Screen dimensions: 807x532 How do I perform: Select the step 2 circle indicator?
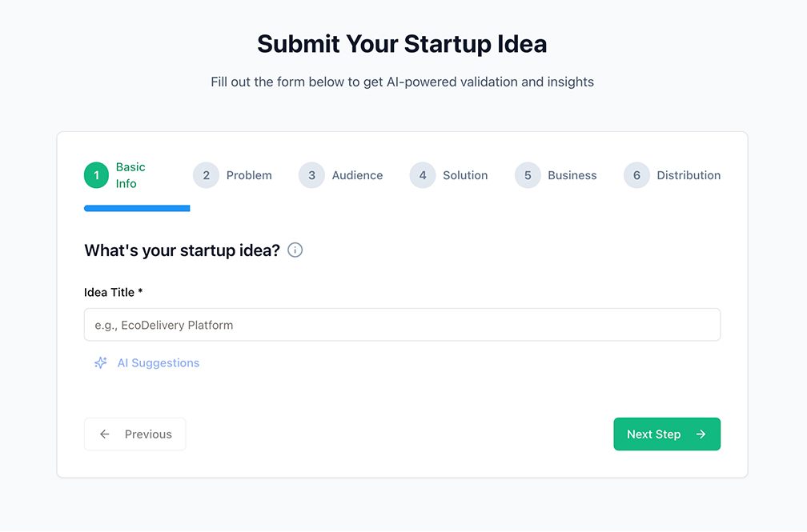[206, 175]
